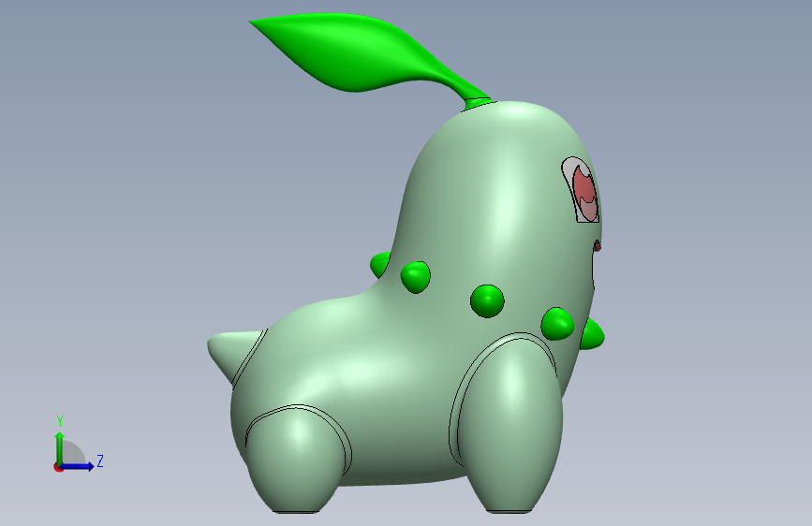The height and width of the screenshot is (526, 812).
Task: Select the leaf stem base on the head
Action: [x=478, y=102]
